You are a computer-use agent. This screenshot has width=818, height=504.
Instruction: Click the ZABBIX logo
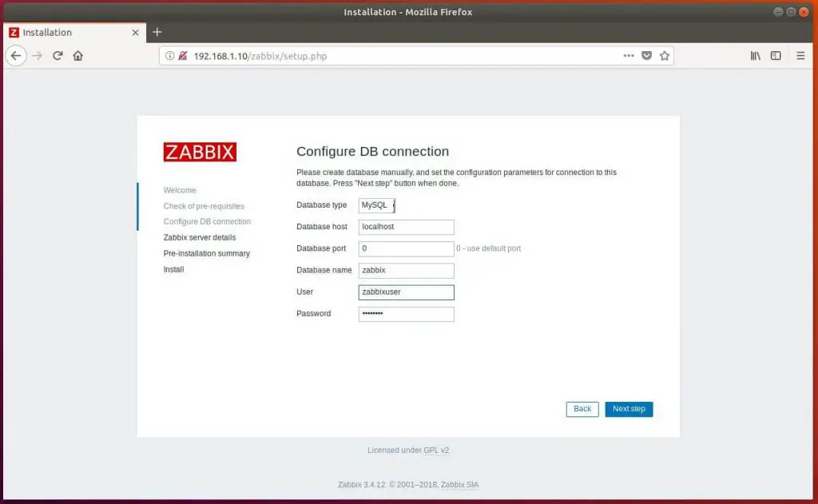(200, 152)
